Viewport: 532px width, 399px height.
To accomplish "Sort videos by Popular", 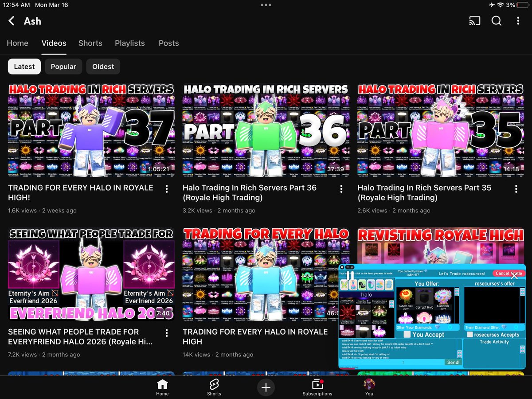I will pos(63,66).
